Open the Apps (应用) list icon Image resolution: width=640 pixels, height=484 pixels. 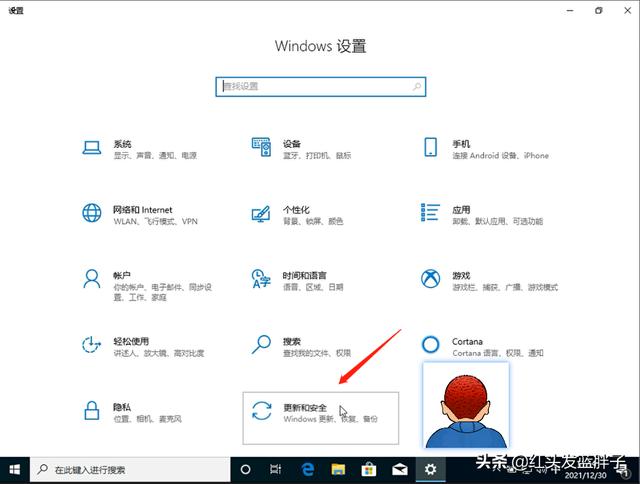pos(430,213)
